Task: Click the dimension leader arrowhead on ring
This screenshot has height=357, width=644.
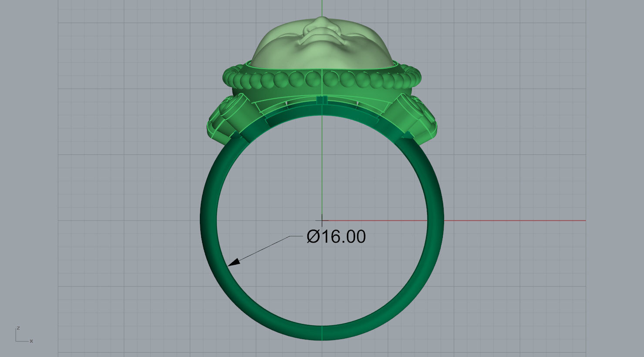Action: (x=234, y=262)
